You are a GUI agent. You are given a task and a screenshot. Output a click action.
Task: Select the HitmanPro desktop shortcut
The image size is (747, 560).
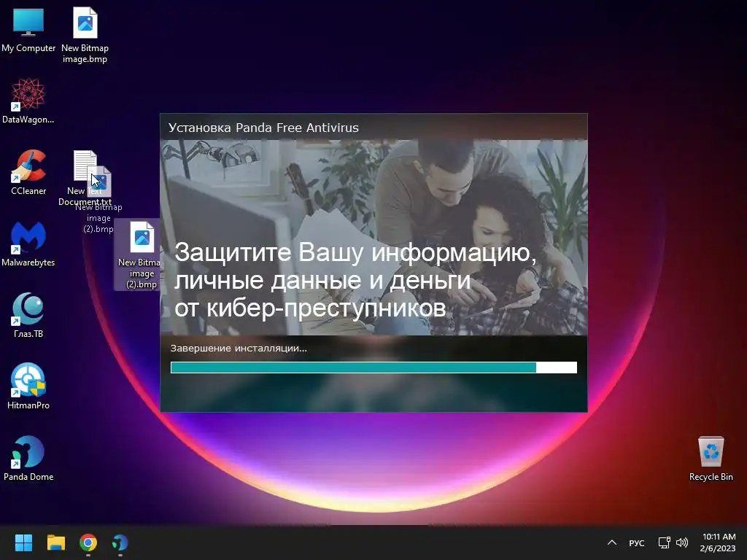tap(28, 386)
